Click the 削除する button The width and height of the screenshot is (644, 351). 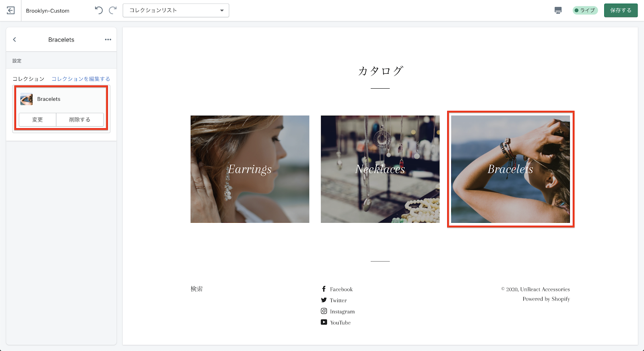[80, 120]
